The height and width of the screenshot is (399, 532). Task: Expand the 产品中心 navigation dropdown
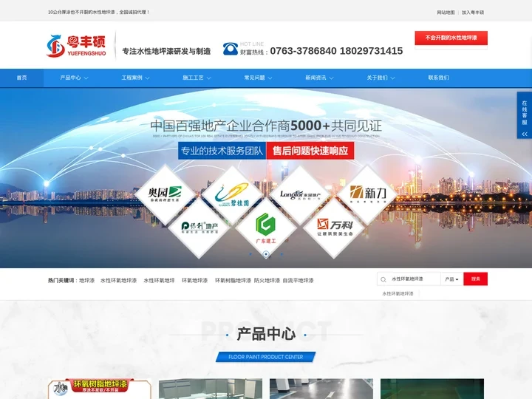tap(75, 78)
